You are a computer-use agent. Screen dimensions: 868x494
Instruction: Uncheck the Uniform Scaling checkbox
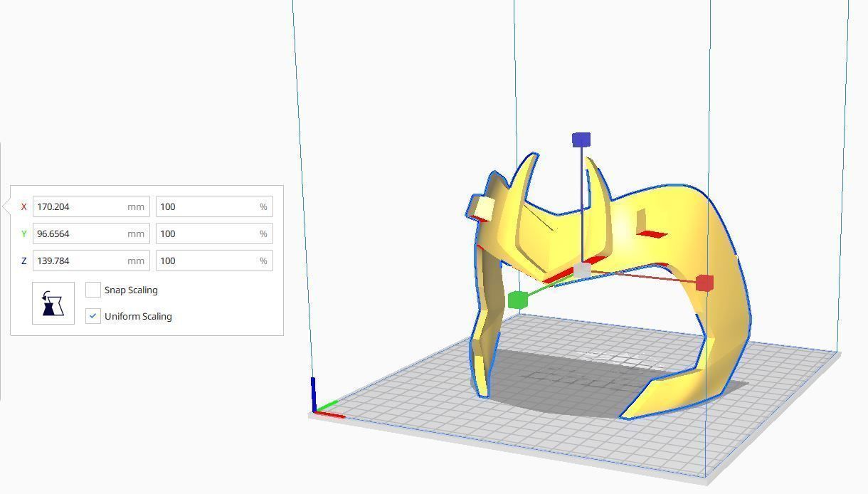[93, 316]
